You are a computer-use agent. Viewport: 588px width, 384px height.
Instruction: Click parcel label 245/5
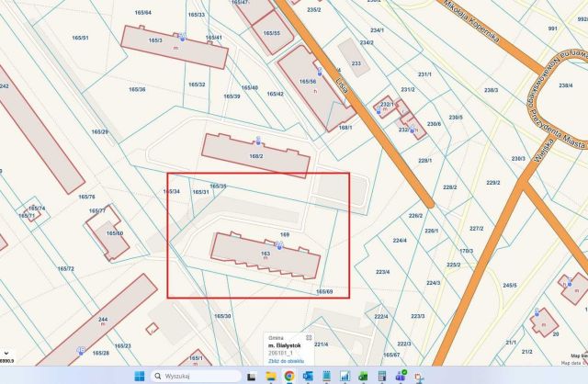tap(510, 286)
